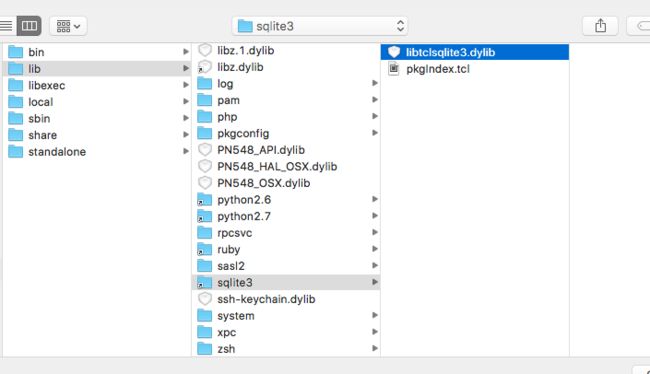
Task: Expand the standalone folder arrow
Action: [186, 151]
